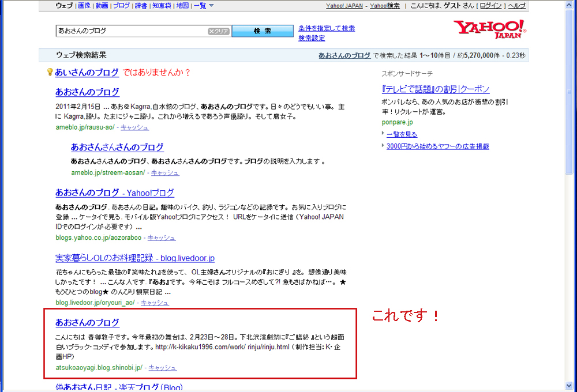
Task: Click atsukoaoyagi.blog.shinobi.jp URL text
Action: tap(99, 367)
